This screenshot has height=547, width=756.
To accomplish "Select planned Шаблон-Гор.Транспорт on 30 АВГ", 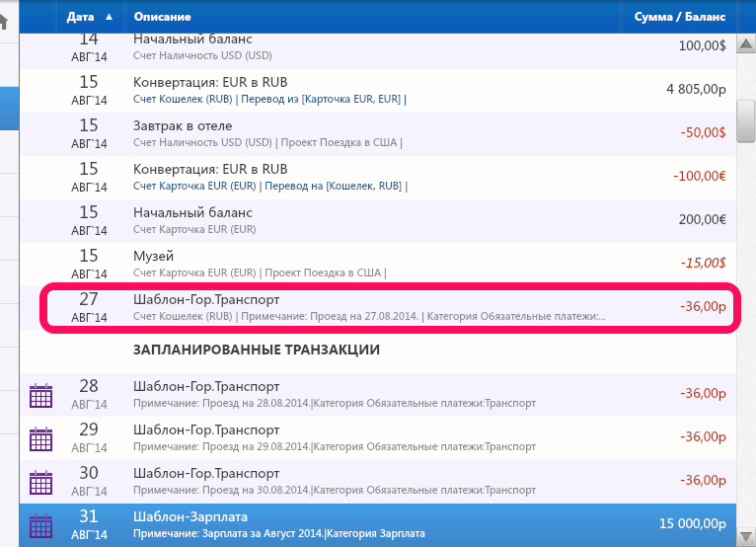I will 378,482.
